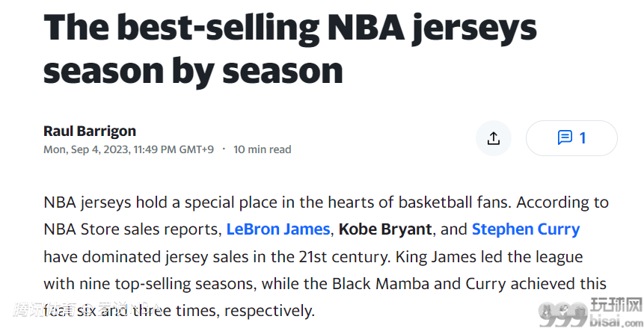Open the comments speech bubble icon

[565, 138]
